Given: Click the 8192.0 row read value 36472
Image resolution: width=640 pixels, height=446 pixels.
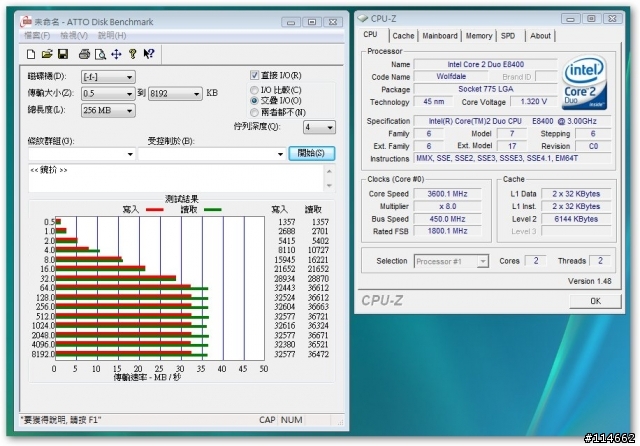Looking at the screenshot, I should point(318,354).
